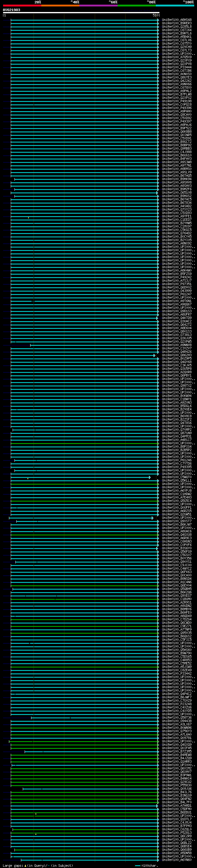
Task: Select label UniRef100_P49198
Action: [177, 101]
